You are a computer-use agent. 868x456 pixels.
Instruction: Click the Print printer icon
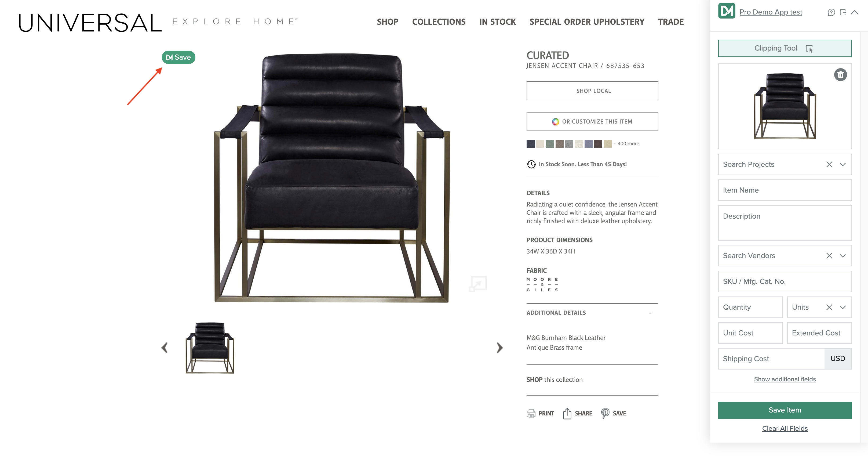coord(531,413)
